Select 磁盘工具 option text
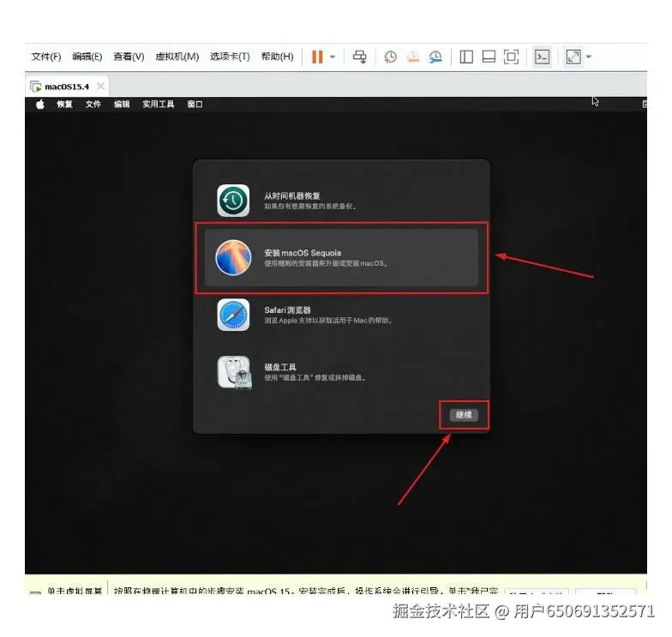672x637 pixels. tap(279, 367)
